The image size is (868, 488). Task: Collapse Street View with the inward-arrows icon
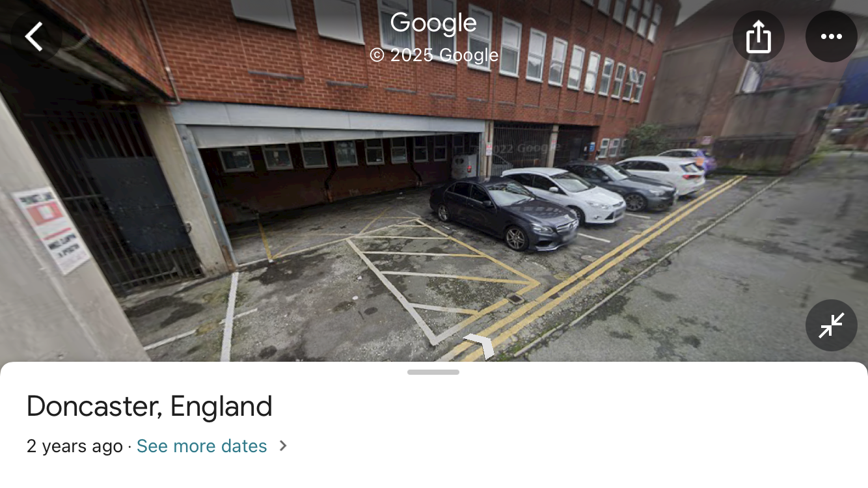point(832,325)
